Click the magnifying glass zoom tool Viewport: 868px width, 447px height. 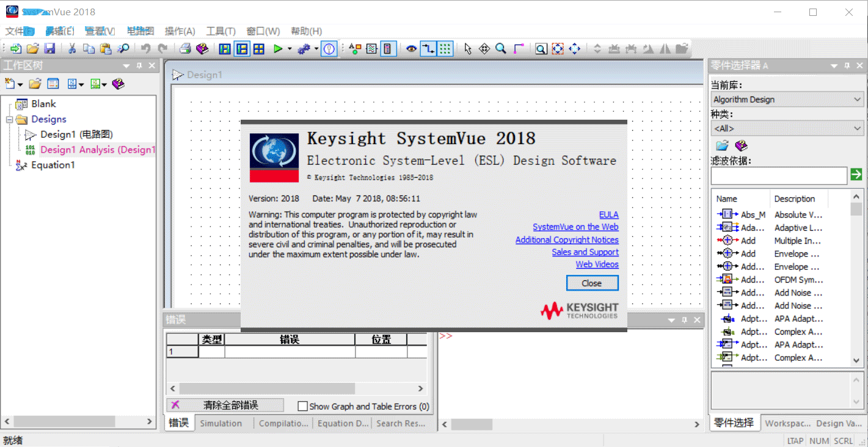501,49
